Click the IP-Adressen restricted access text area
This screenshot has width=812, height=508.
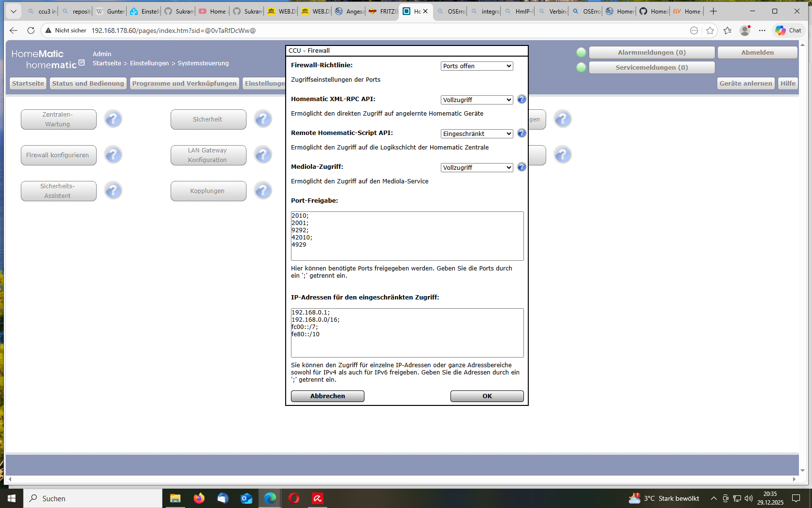click(x=407, y=333)
